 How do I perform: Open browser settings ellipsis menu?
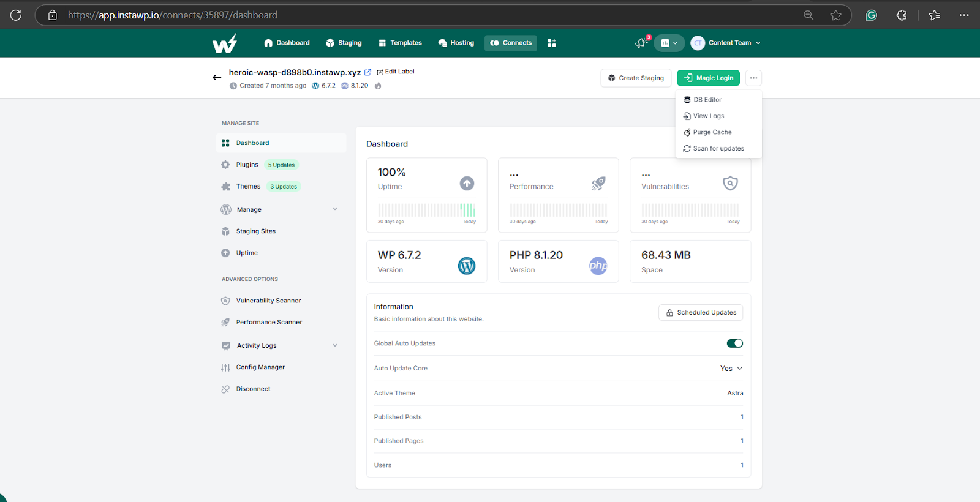click(x=964, y=15)
